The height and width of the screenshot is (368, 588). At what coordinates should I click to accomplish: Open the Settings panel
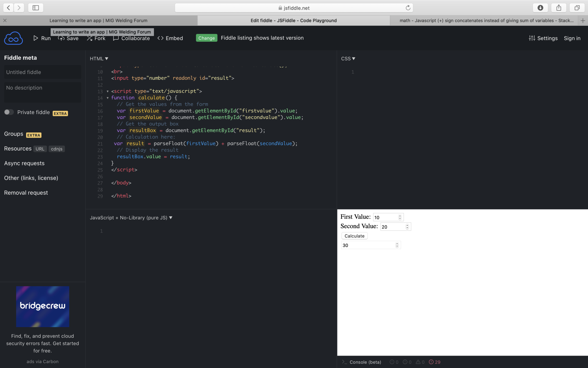click(x=543, y=38)
